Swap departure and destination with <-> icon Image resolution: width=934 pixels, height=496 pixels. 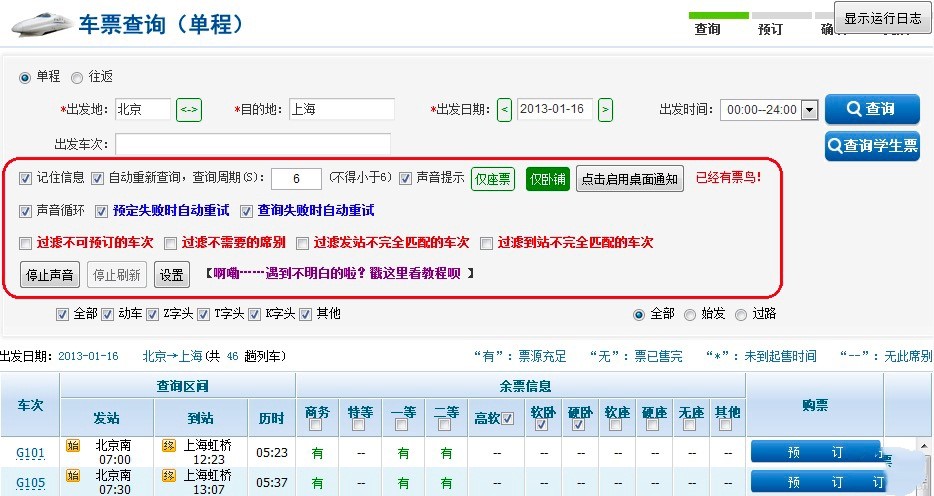pyautogui.click(x=189, y=110)
